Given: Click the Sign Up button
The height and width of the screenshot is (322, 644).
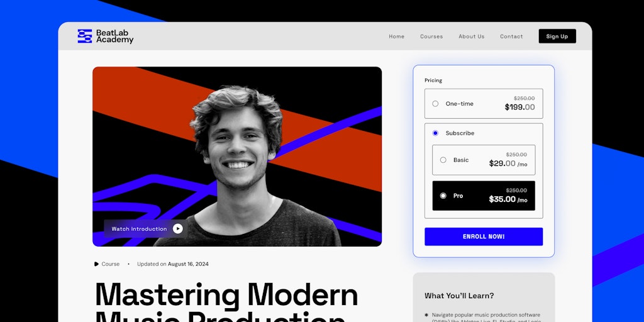Looking at the screenshot, I should point(557,36).
